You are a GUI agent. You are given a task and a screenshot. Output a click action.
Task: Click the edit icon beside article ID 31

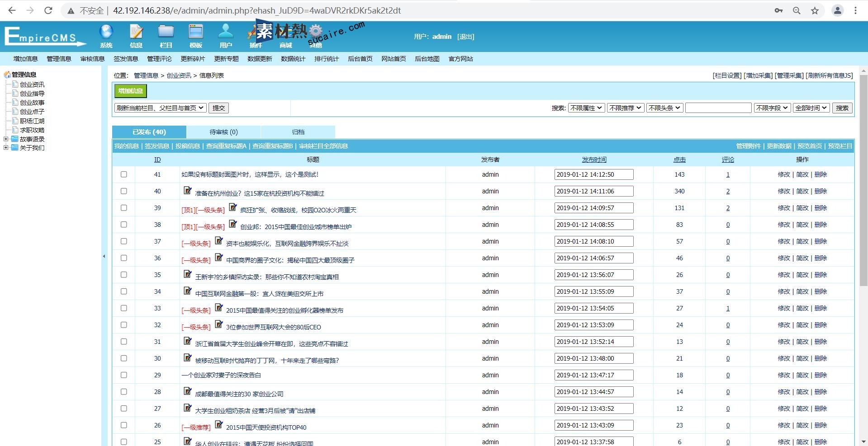pyautogui.click(x=187, y=341)
